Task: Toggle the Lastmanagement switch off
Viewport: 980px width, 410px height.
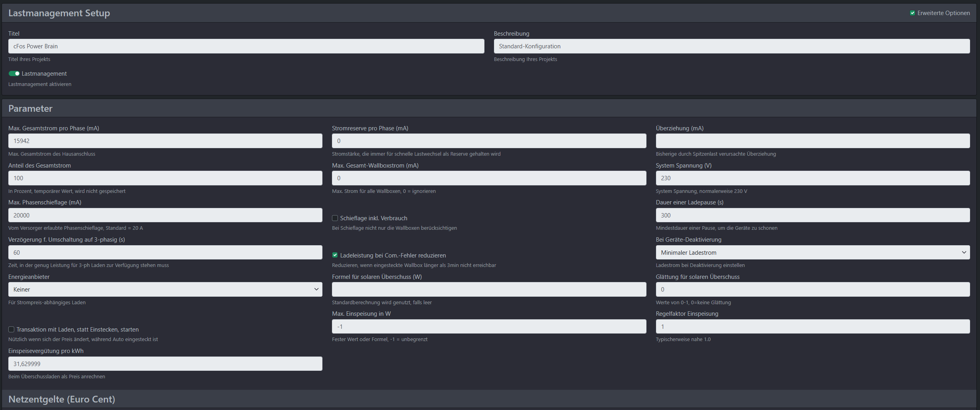Action: (14, 74)
